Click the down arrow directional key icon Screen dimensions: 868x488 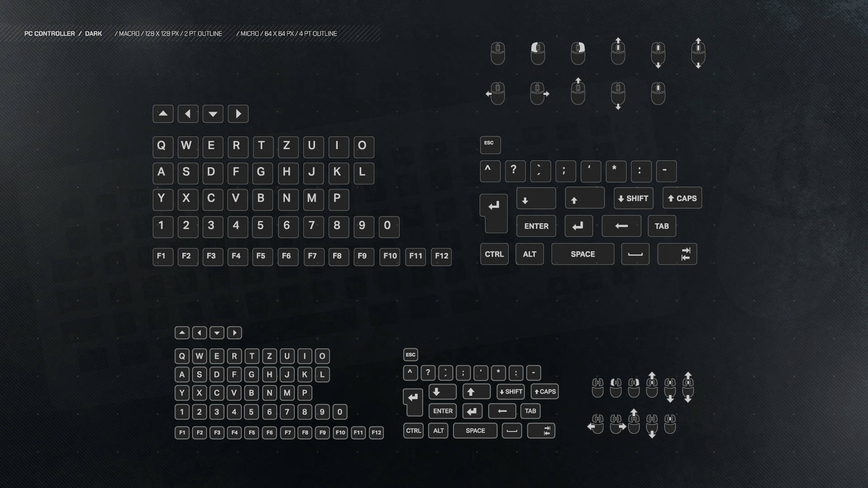213,113
